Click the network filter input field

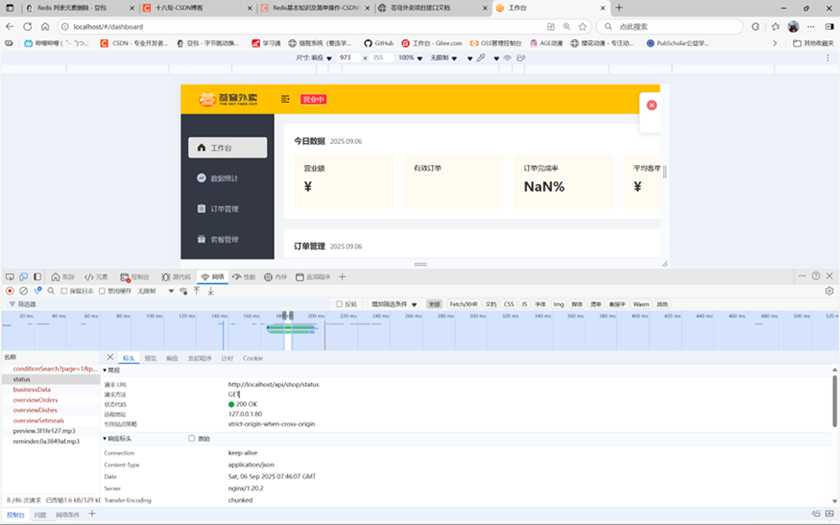[x=171, y=304]
